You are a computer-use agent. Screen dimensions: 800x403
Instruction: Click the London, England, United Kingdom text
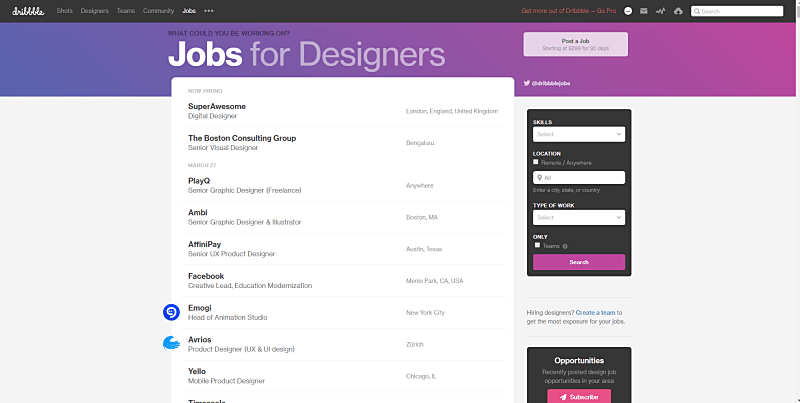pos(452,111)
